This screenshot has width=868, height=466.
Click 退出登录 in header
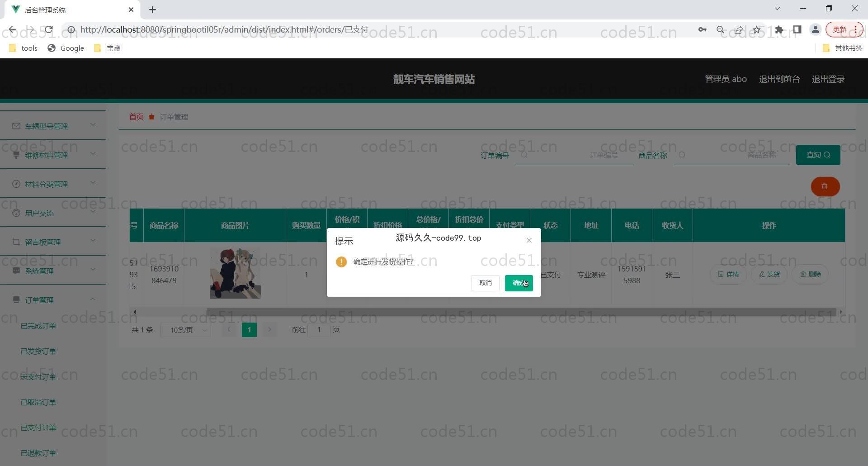click(828, 79)
